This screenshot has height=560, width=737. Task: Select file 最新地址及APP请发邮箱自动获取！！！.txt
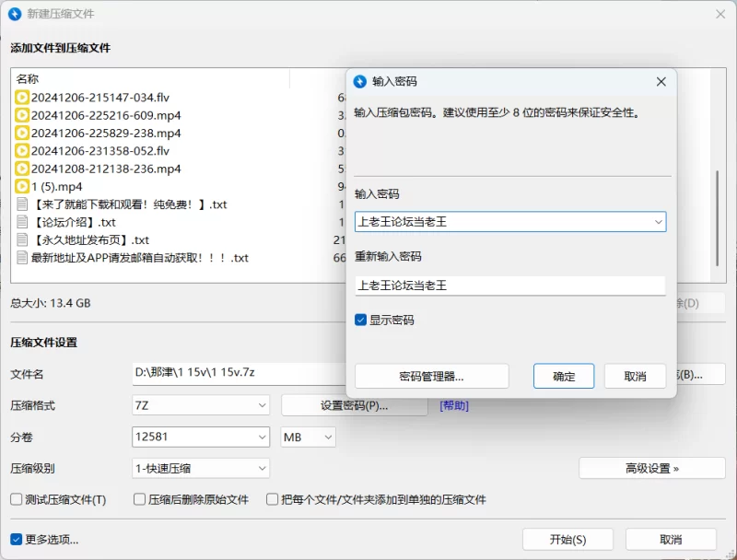click(x=140, y=258)
